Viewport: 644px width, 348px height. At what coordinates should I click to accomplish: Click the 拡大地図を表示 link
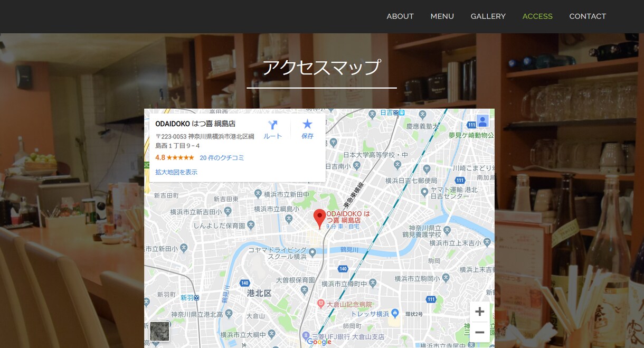pos(176,172)
